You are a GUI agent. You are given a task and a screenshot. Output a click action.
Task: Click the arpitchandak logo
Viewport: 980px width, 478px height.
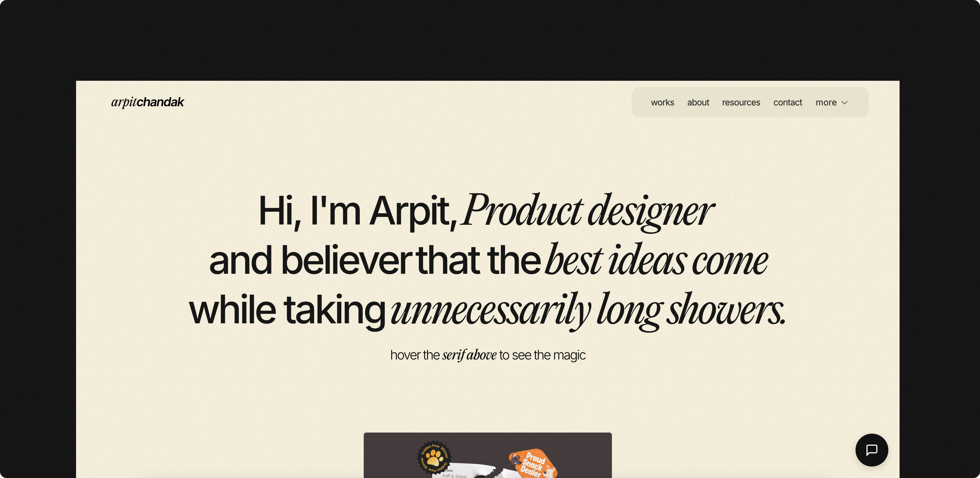(148, 102)
